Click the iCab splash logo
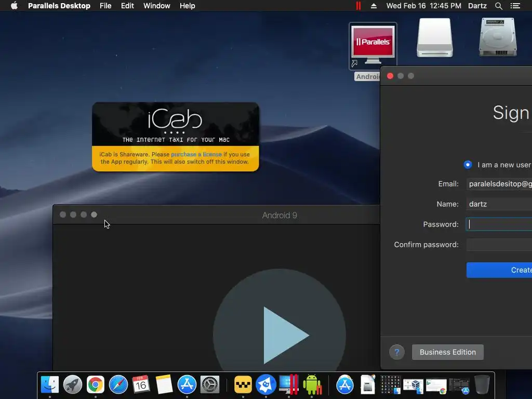This screenshot has width=532, height=399. [175, 119]
